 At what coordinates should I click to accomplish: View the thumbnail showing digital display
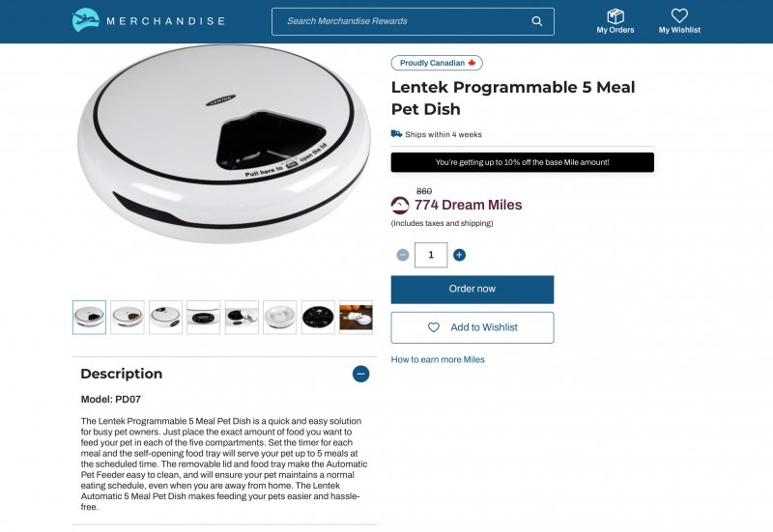pos(203,318)
